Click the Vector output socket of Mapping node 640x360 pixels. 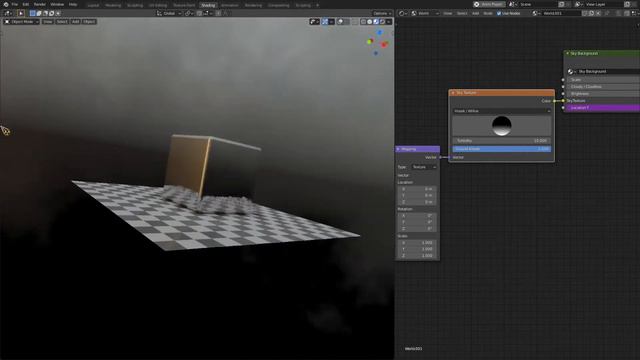point(440,157)
